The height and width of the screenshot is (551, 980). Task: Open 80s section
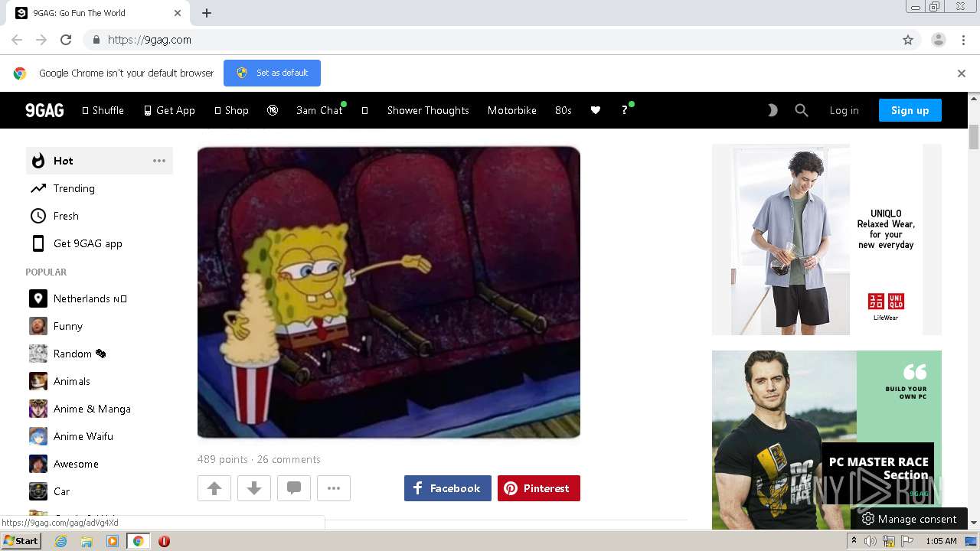[x=563, y=110]
